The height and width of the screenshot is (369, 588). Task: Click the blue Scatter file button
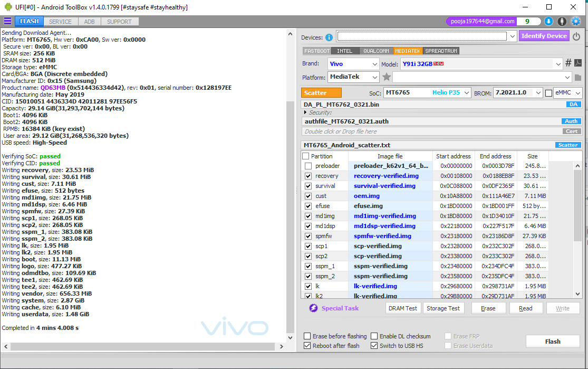point(568,145)
